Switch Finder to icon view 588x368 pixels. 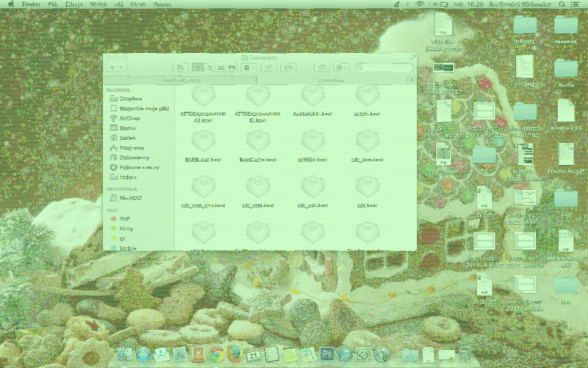pos(198,67)
